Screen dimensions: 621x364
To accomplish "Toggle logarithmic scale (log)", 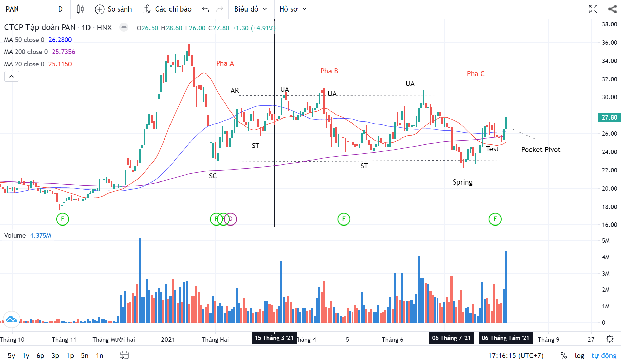I will tap(579, 356).
